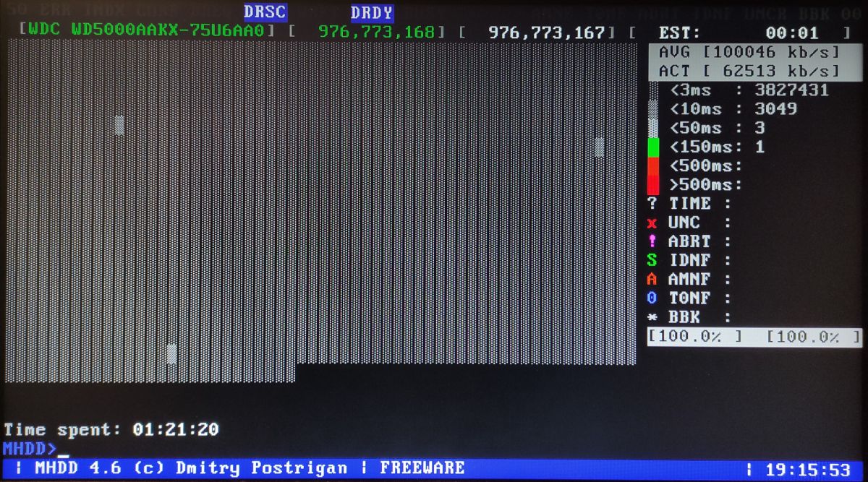Click the white LBA value 976,773,167
This screenshot has height=482, width=868.
point(547,32)
